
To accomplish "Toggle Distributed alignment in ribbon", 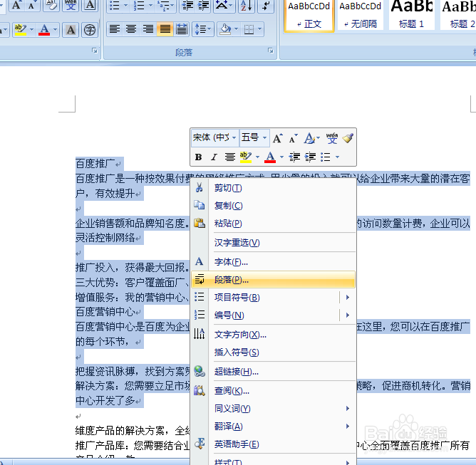I will click(182, 29).
